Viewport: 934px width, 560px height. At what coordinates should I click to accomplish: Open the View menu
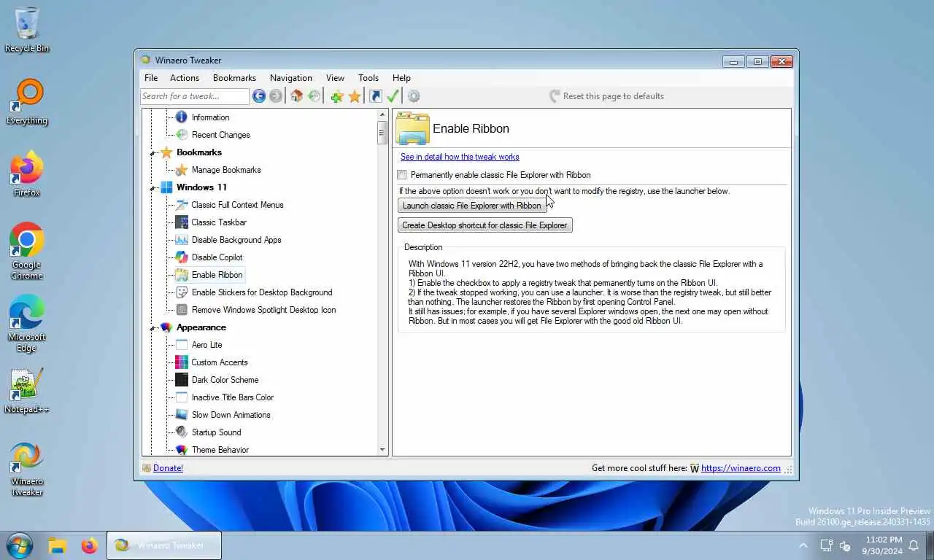pos(335,78)
